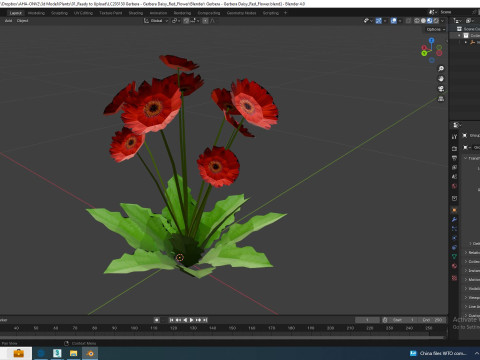Open the Material properties tab

[454, 266]
